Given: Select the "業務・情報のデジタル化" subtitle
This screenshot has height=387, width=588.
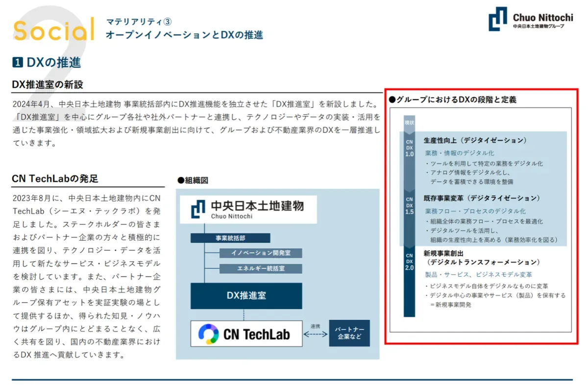Looking at the screenshot, I should (460, 153).
